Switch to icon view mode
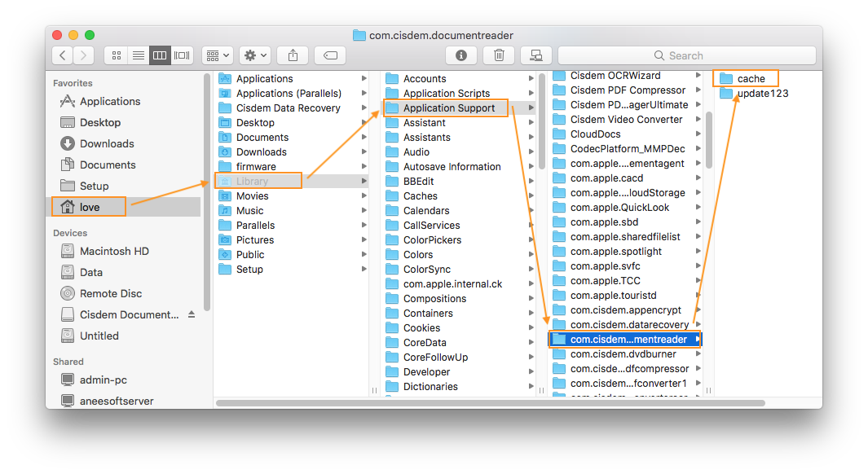Viewport: 868px width, 474px height. click(x=117, y=55)
